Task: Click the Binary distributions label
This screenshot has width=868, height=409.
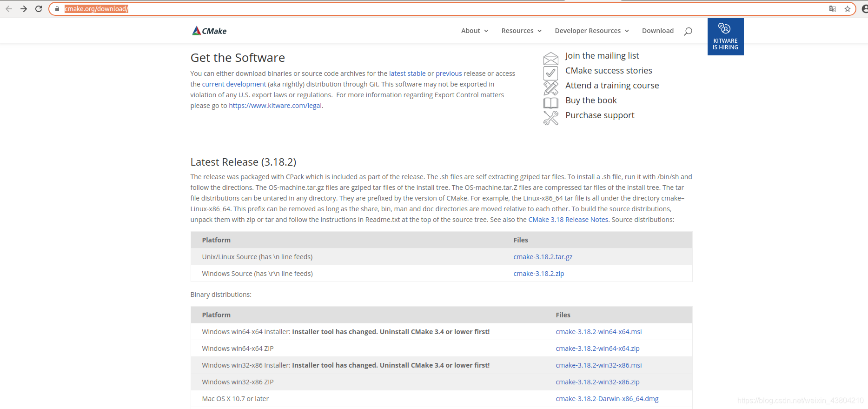Action: 221,295
